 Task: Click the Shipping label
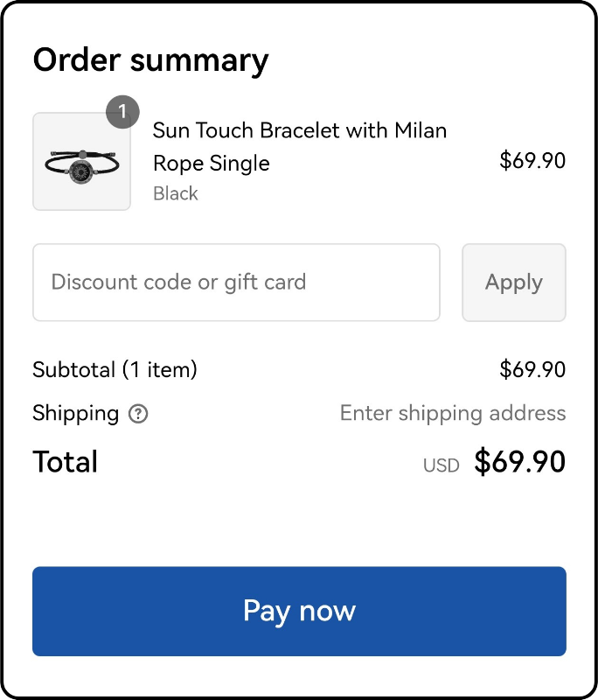pyautogui.click(x=75, y=414)
